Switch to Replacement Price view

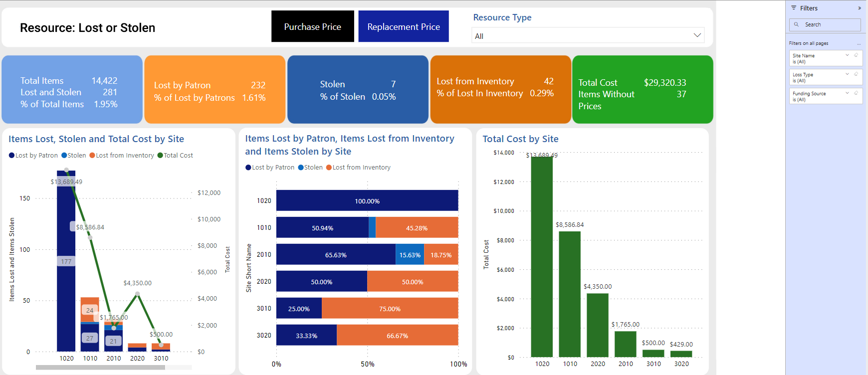point(404,26)
